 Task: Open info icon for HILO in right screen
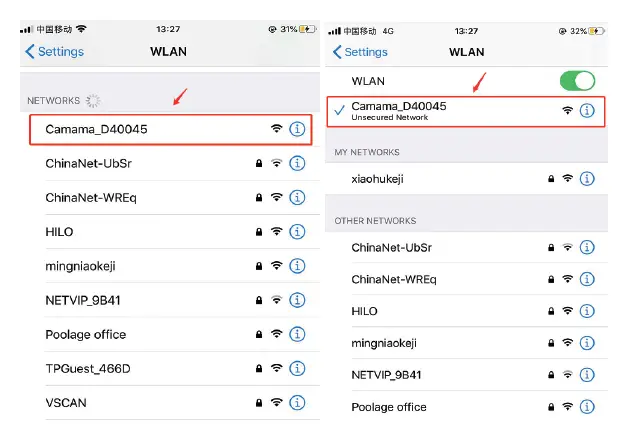(587, 311)
